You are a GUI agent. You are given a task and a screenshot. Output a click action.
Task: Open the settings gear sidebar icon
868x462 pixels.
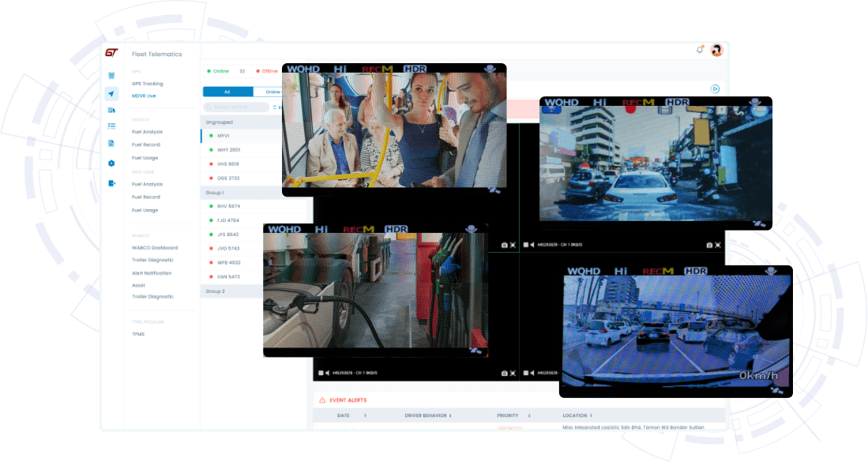[111, 163]
